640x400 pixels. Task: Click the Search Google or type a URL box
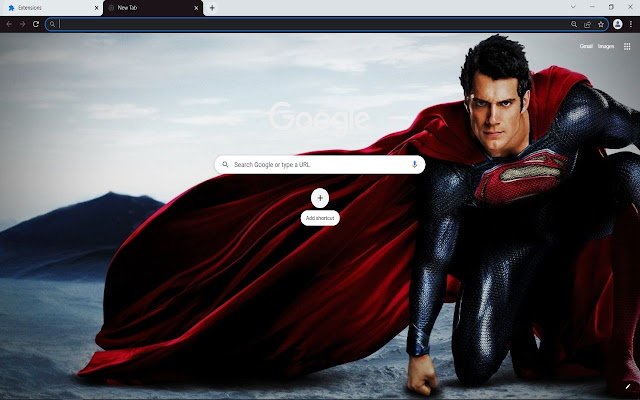coord(320,164)
